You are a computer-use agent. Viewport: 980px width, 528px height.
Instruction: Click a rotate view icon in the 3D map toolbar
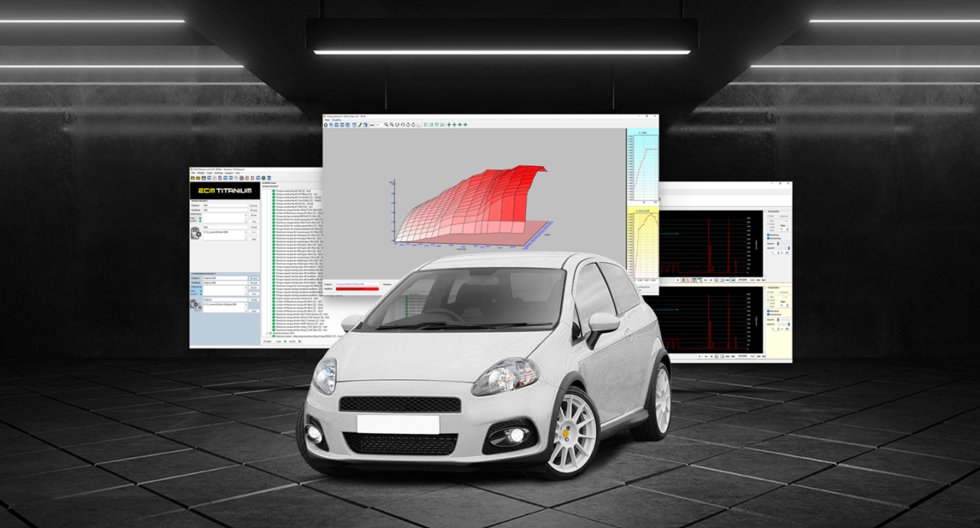[402, 124]
